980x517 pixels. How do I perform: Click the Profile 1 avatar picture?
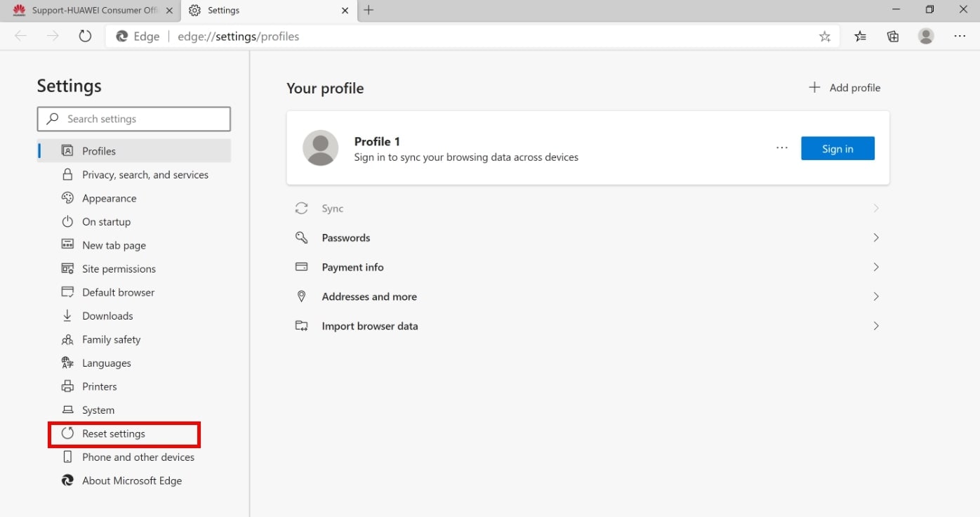pyautogui.click(x=320, y=148)
